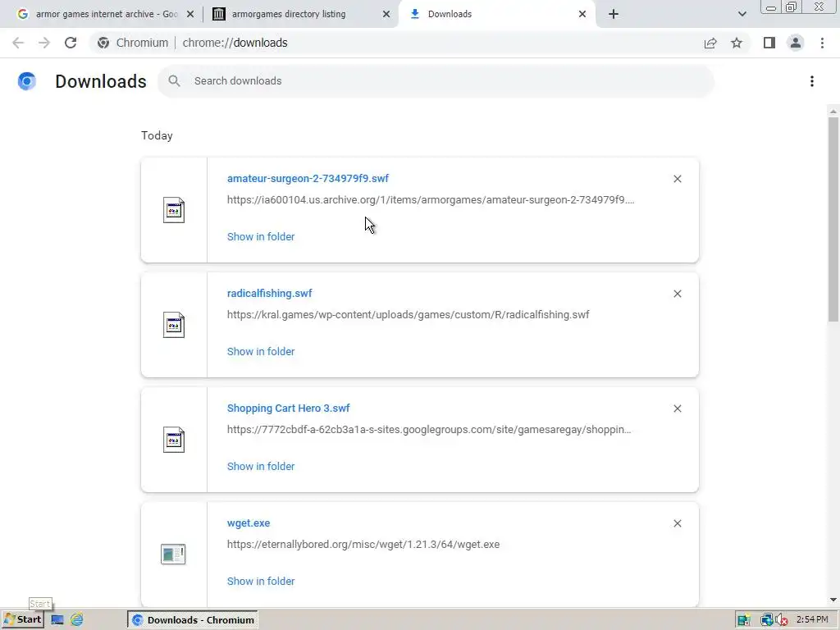840x630 pixels.
Task: Toggle the side panel icon
Action: 769,43
